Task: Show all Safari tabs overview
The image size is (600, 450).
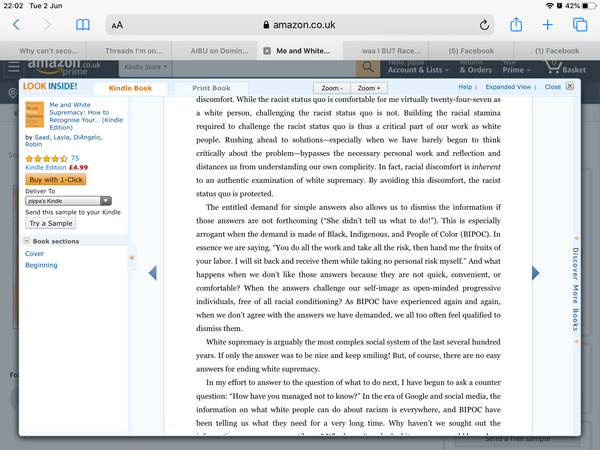Action: coord(580,25)
